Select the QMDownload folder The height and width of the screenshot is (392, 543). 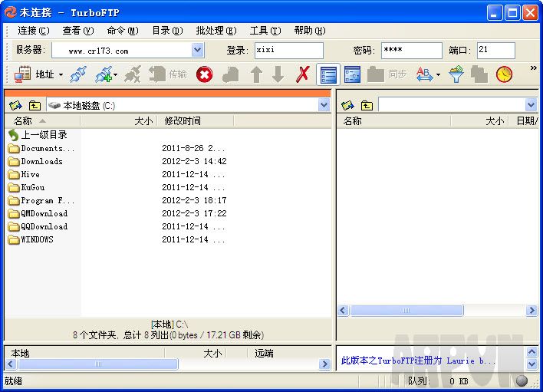click(38, 214)
